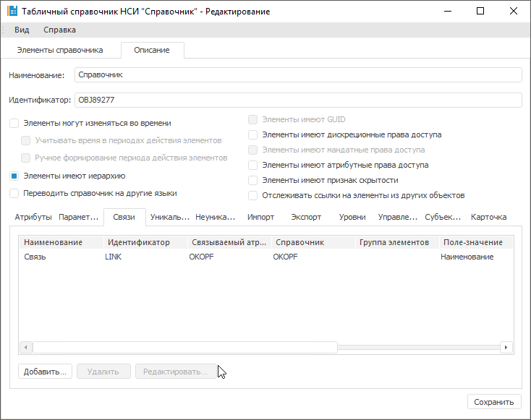Enable elements can change over time checkbox
The height and width of the screenshot is (420, 531).
[x=14, y=124]
